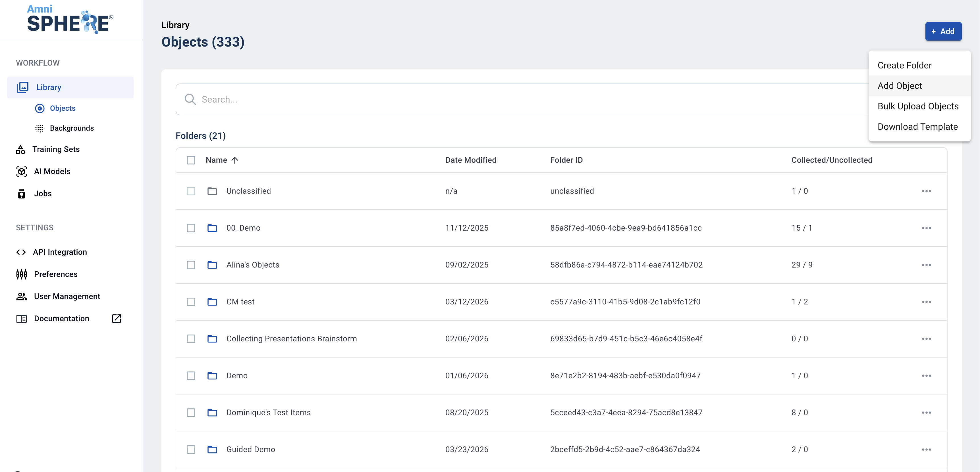Click the Library sidebar icon
The width and height of the screenshot is (980, 472).
click(x=22, y=87)
